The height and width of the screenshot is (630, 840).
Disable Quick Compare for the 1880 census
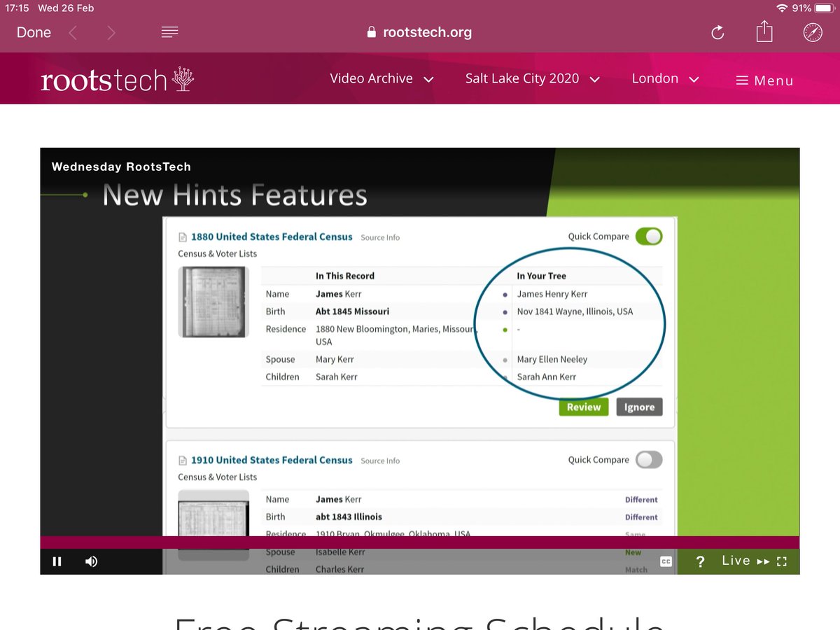pos(648,236)
